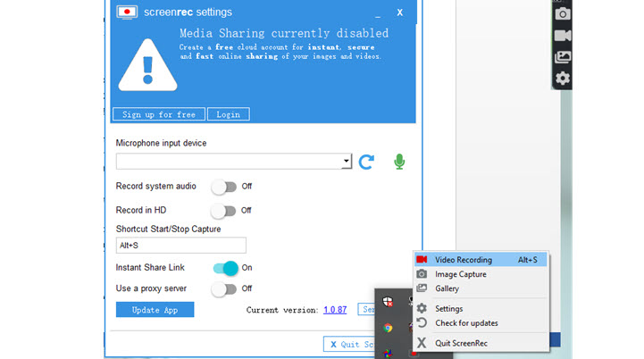The height and width of the screenshot is (359, 644).
Task: Open the security shield tray icon
Action: [388, 302]
